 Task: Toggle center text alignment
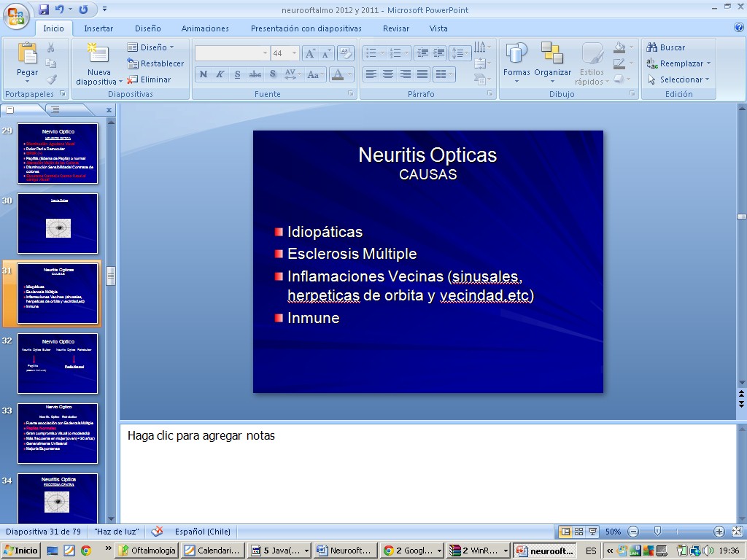tap(388, 74)
